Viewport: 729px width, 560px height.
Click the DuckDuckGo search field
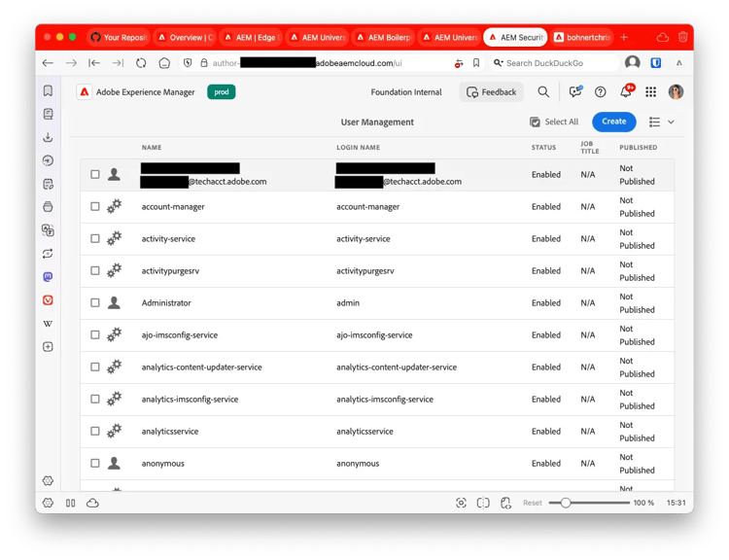(553, 63)
